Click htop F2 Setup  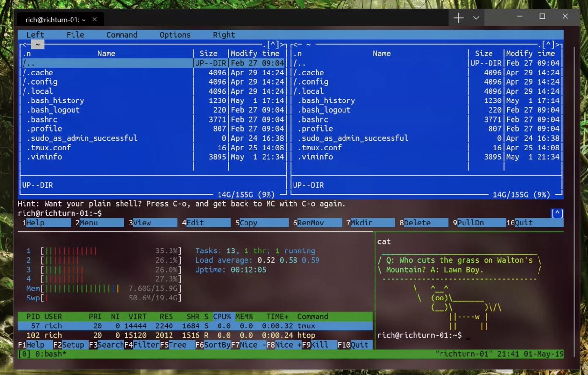(x=71, y=345)
